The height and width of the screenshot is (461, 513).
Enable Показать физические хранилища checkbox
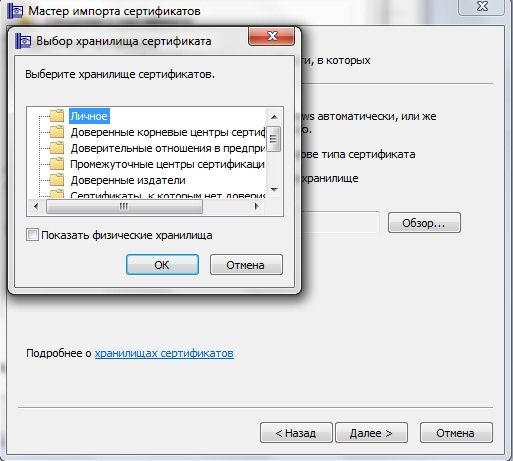click(x=32, y=235)
